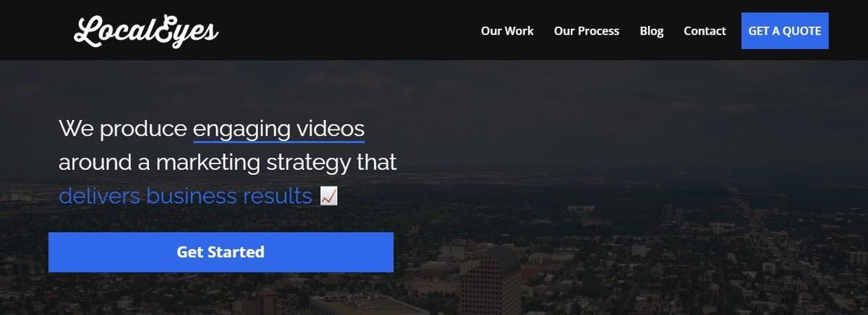868x315 pixels.
Task: Click the underlined word videos
Action: (331, 129)
